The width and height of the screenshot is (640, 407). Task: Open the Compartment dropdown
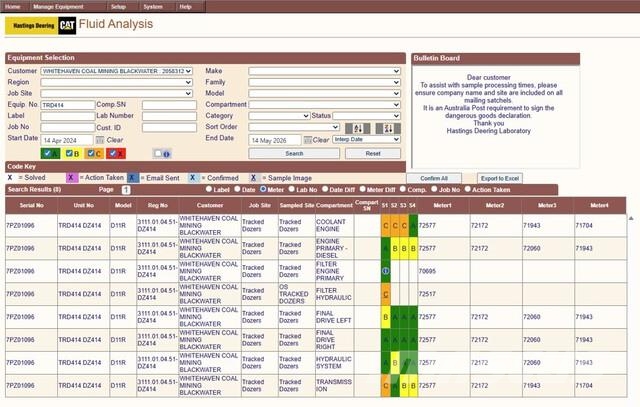(324, 105)
